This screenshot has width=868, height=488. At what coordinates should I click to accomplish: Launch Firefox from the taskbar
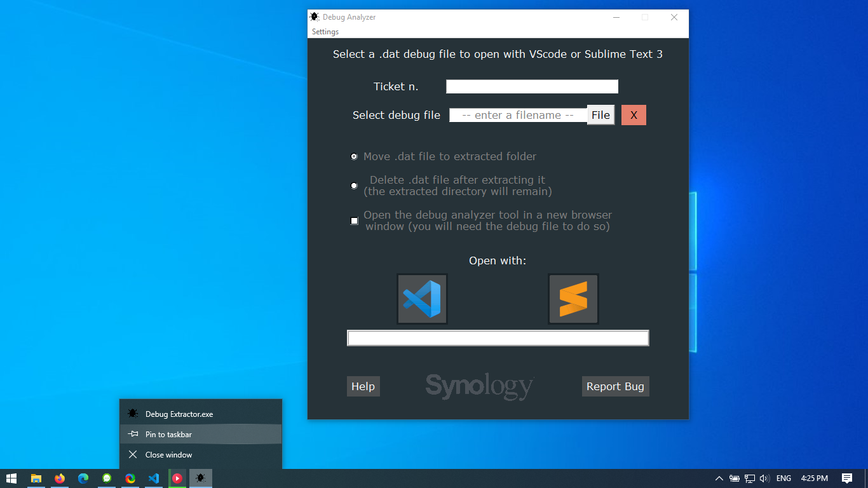point(60,478)
